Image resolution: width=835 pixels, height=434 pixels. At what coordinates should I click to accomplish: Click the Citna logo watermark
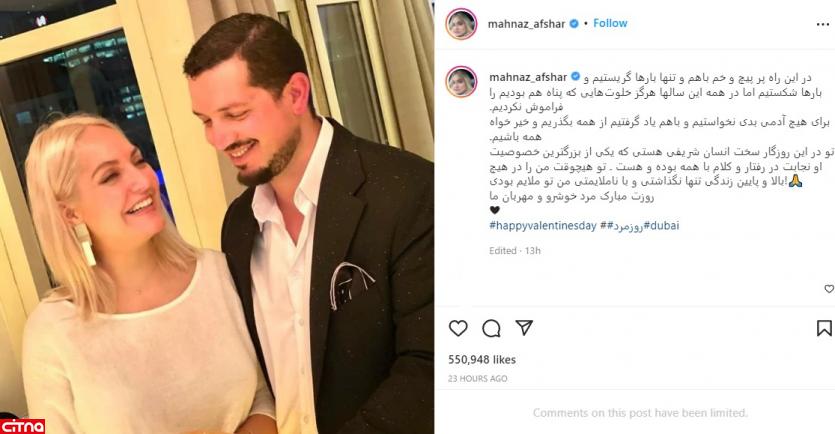click(x=22, y=426)
